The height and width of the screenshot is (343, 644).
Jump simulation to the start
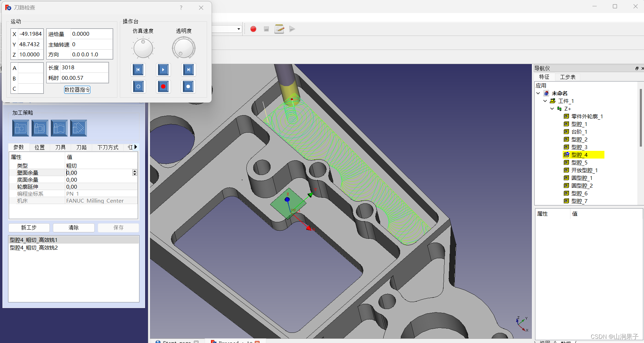(138, 70)
